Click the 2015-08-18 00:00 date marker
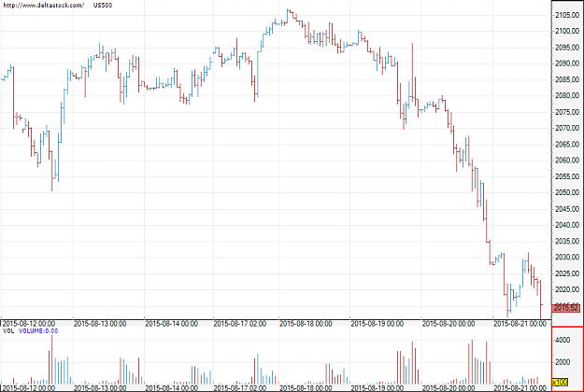Viewport: 584px width, 392px height. pyautogui.click(x=306, y=324)
